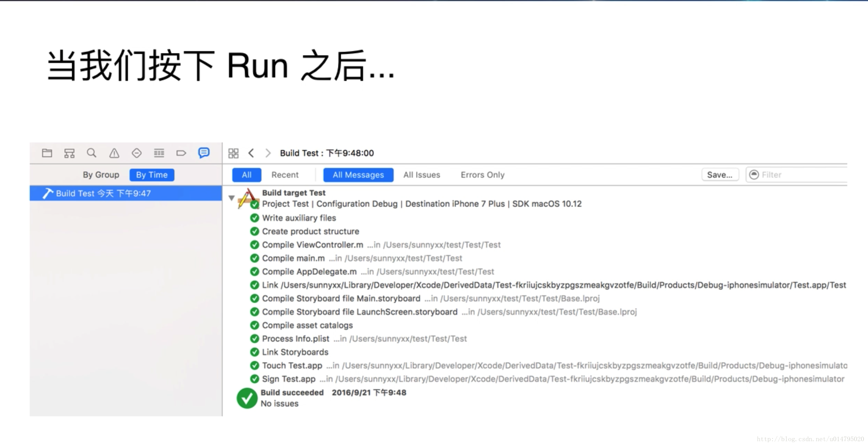The image size is (868, 446).
Task: Click green check beside Touch Test.app
Action: [255, 365]
